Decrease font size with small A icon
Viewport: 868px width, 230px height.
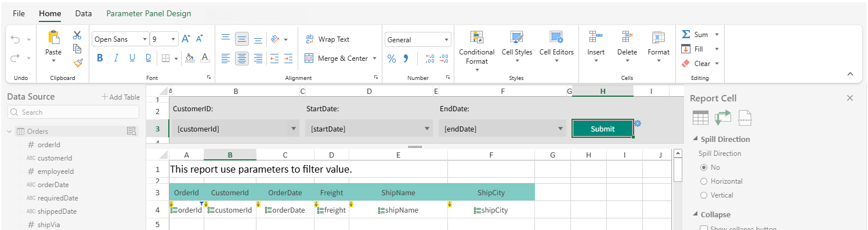(200, 39)
